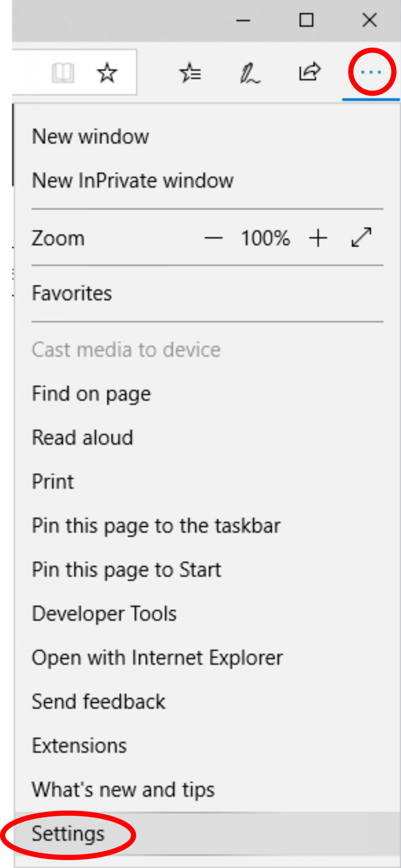Switch to Reading view
Image resolution: width=401 pixels, height=868 pixels.
[63, 73]
